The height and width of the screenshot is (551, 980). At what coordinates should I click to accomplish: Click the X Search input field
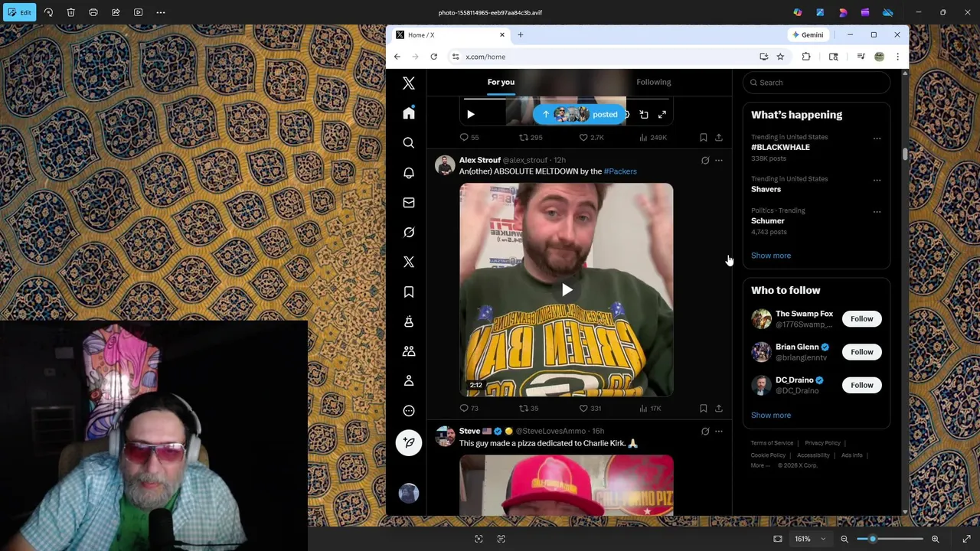tap(816, 83)
